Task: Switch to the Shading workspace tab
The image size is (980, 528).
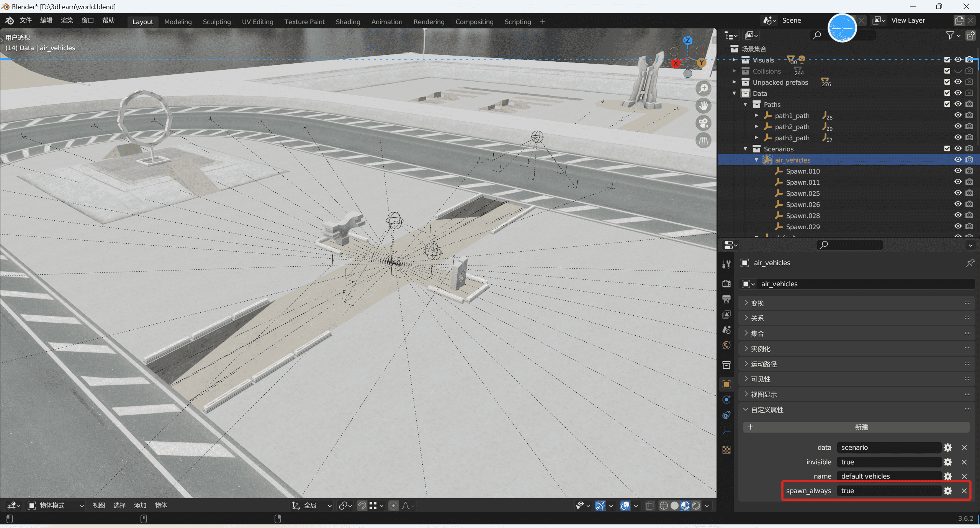Action: click(x=348, y=22)
